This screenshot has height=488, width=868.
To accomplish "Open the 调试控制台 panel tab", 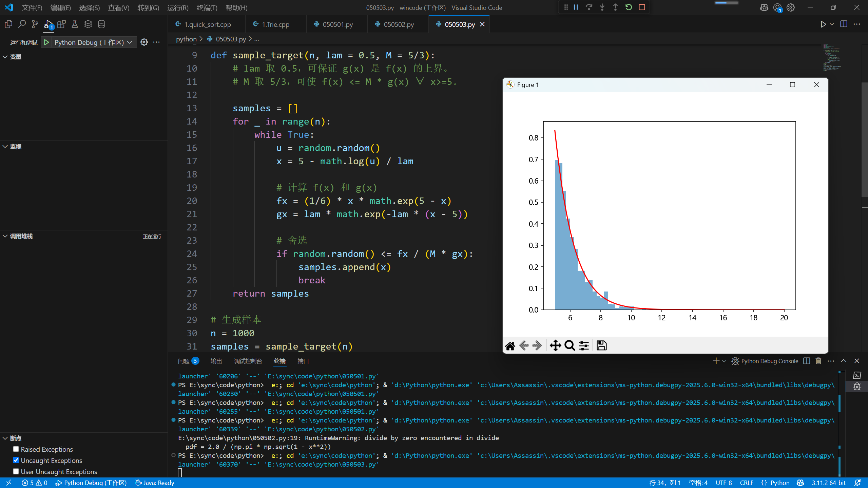I will 248,361.
